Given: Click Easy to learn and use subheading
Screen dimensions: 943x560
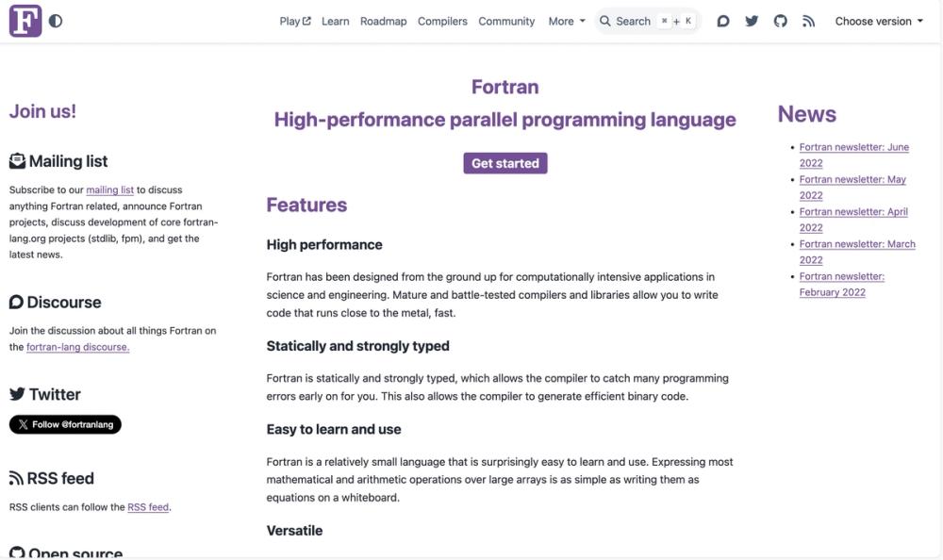Looking at the screenshot, I should [334, 430].
